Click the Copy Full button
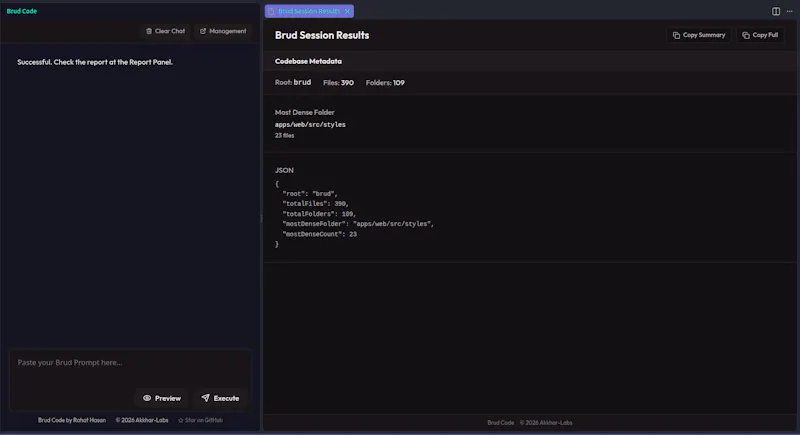This screenshot has width=800, height=435. (x=760, y=35)
